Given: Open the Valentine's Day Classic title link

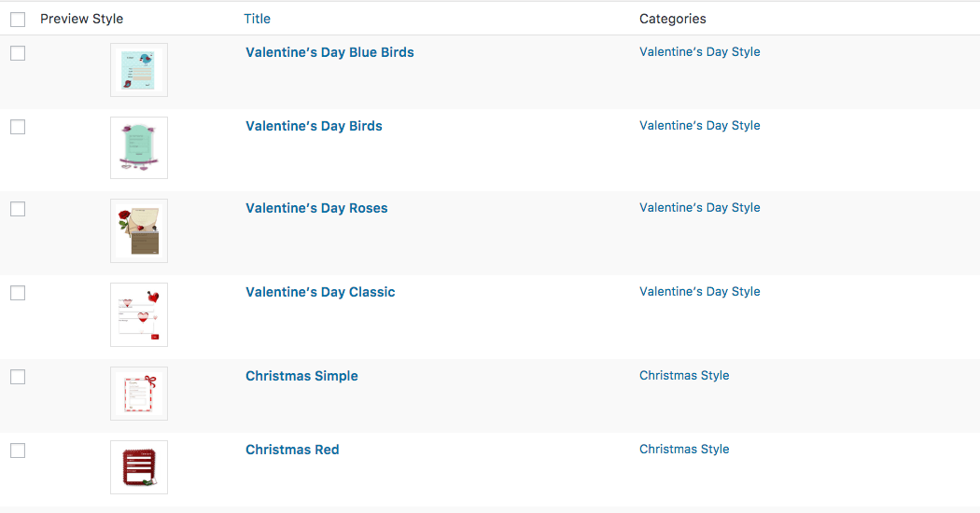Looking at the screenshot, I should pos(320,292).
